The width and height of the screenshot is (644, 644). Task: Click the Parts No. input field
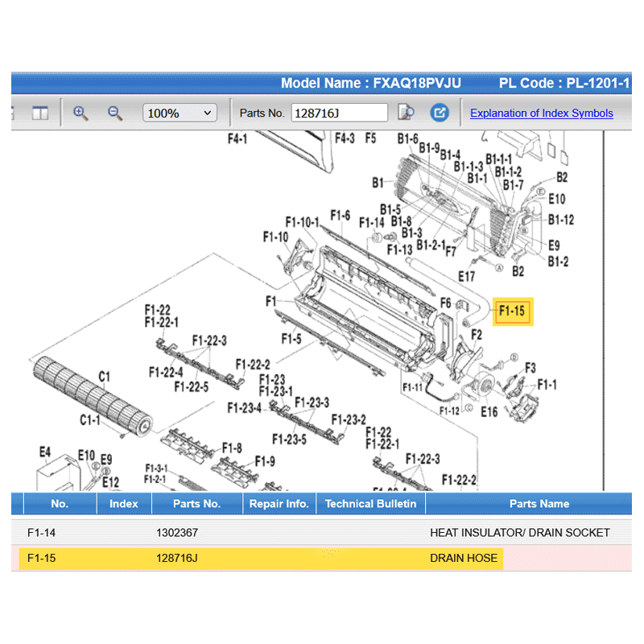tap(339, 114)
